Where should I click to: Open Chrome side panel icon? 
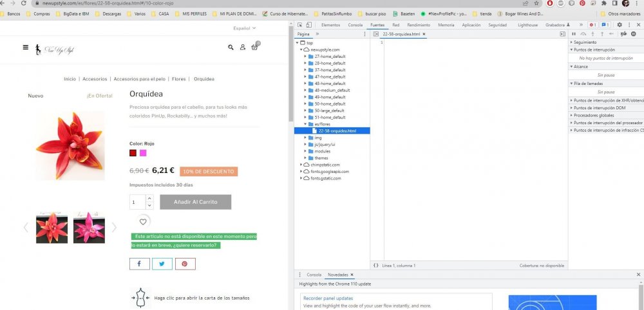tap(615, 3)
